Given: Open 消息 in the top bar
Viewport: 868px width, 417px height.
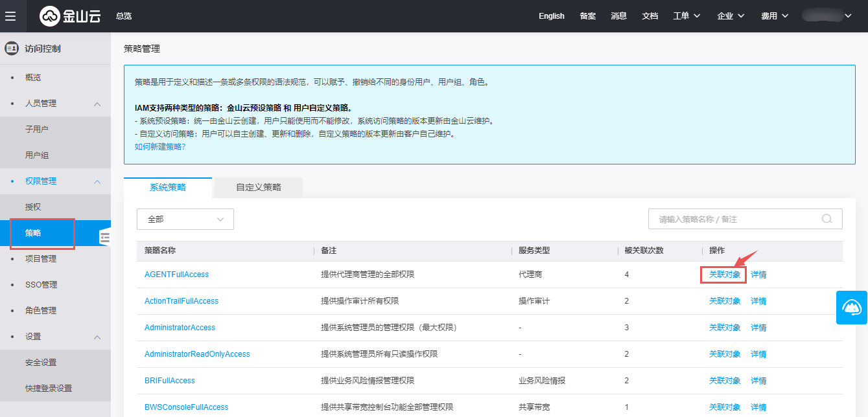Looking at the screenshot, I should pos(619,16).
